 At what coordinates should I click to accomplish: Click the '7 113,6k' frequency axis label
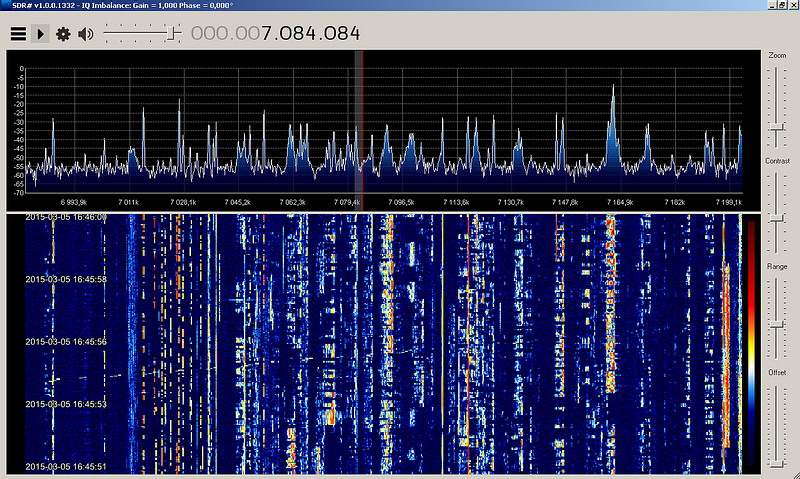(x=456, y=203)
